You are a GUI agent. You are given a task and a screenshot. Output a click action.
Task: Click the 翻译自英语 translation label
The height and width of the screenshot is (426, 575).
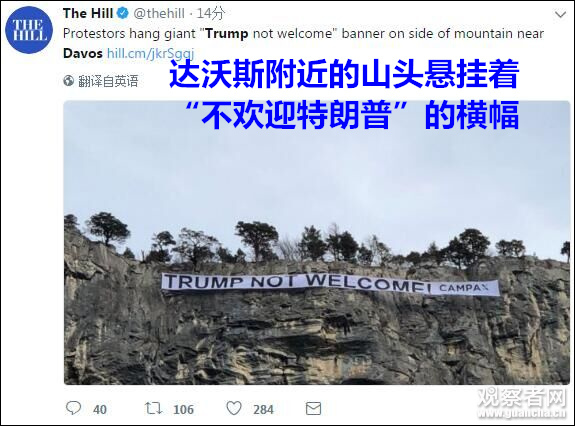(108, 81)
